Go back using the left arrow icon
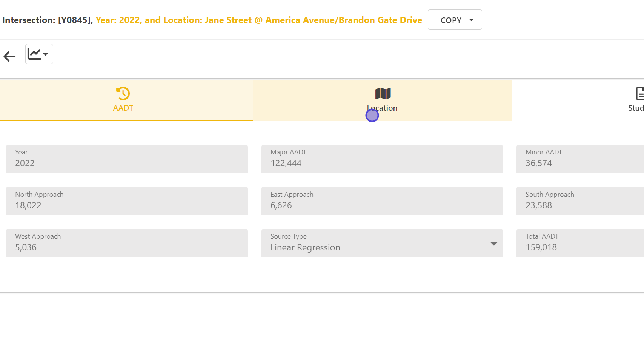644x352 pixels. pos(9,56)
